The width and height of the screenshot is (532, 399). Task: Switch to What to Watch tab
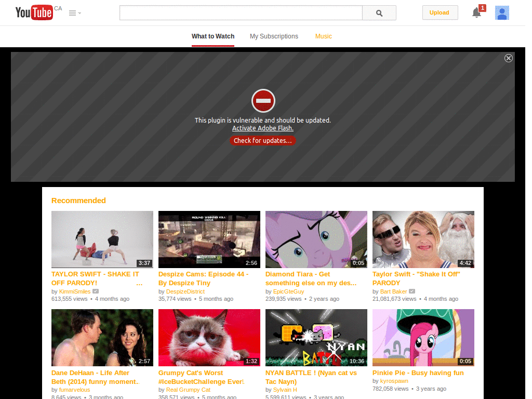coord(212,36)
